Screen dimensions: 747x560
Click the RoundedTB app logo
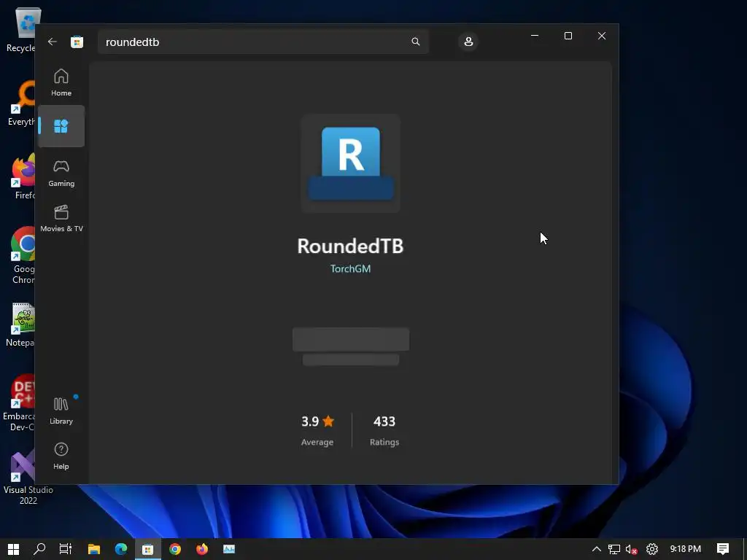point(351,163)
